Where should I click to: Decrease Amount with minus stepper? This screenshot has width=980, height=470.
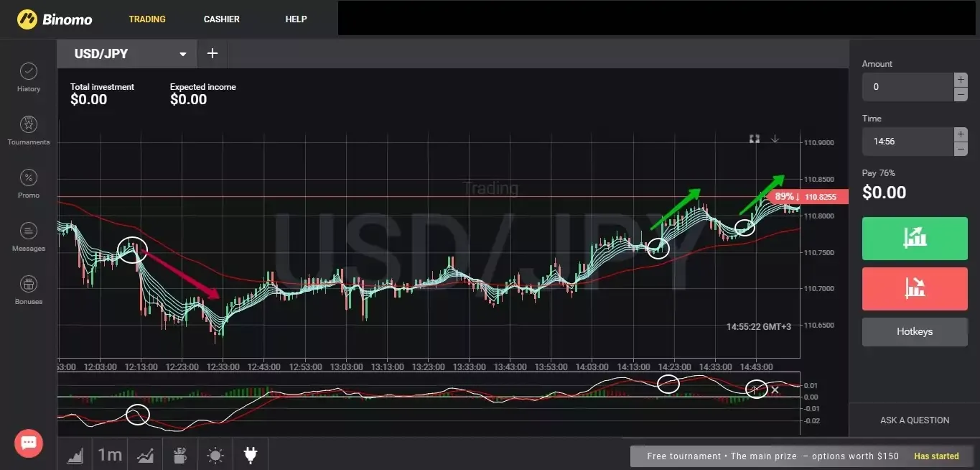pos(961,94)
